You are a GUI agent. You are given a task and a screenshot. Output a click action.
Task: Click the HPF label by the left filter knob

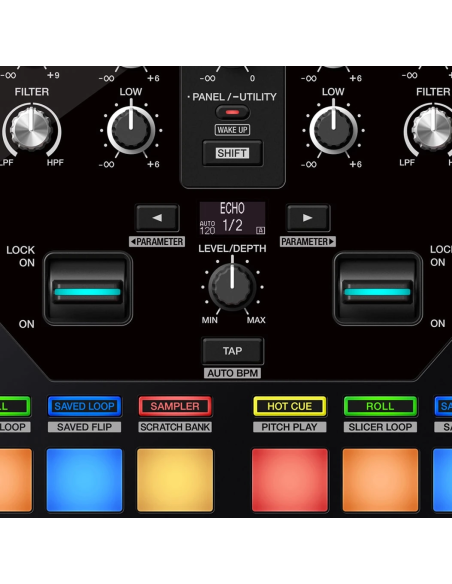point(55,162)
